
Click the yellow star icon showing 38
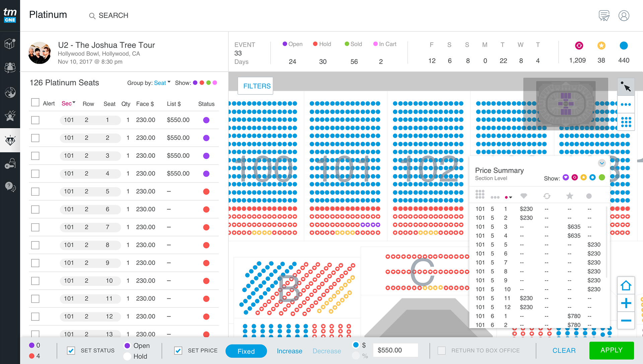pyautogui.click(x=601, y=46)
